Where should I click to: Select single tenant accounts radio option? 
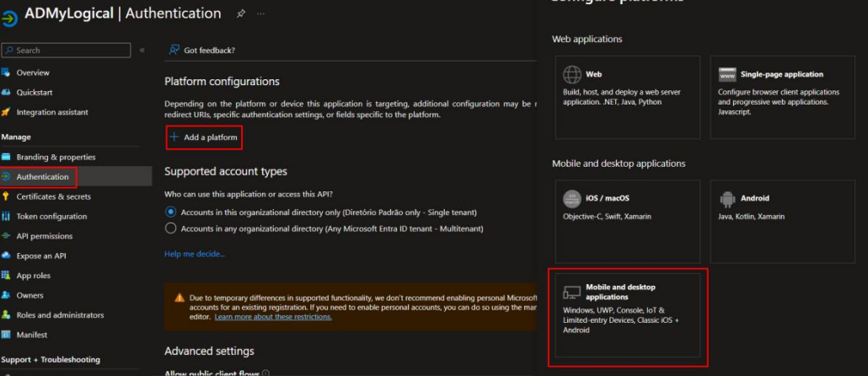coord(170,212)
